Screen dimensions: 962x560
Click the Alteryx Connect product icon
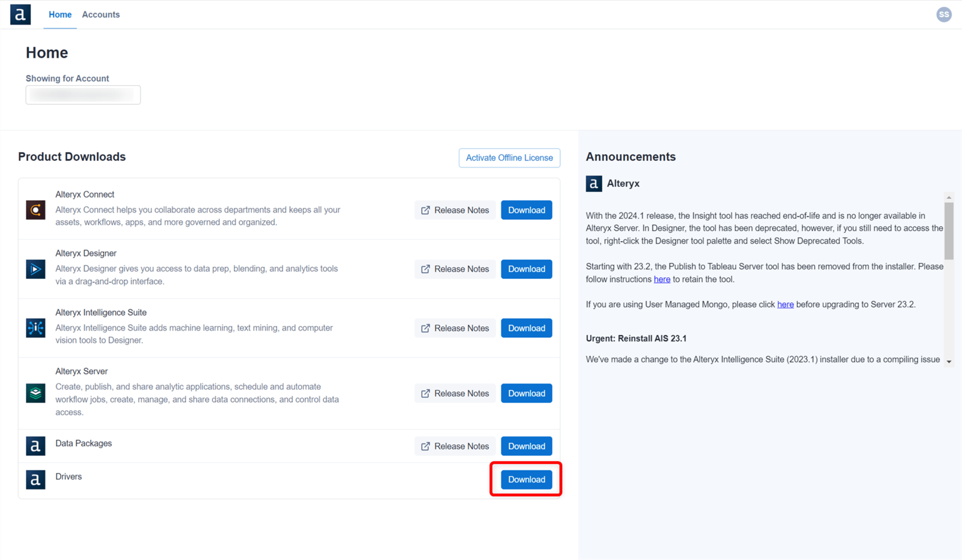coord(36,210)
